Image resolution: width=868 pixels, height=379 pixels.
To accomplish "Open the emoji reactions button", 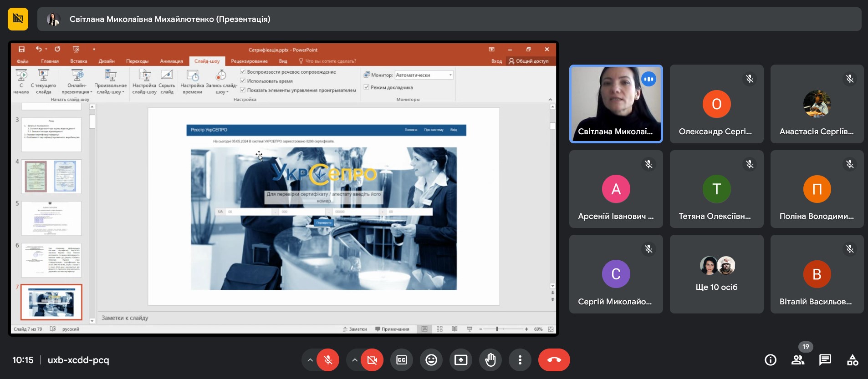I will point(431,360).
